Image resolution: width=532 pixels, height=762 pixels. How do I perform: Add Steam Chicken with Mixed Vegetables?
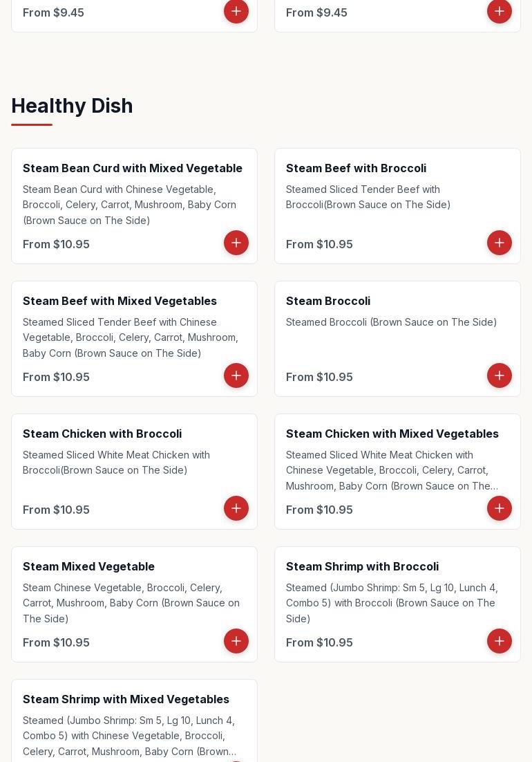500,508
